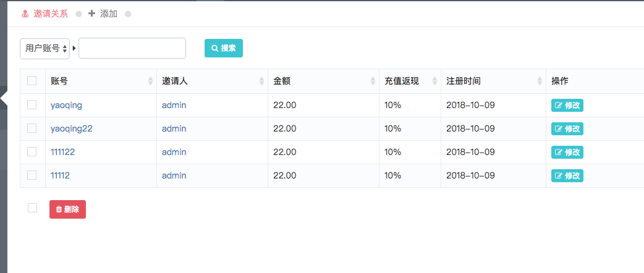Toggle bottom select-all checkbox beside 删除
The image size is (644, 273).
pos(32,208)
